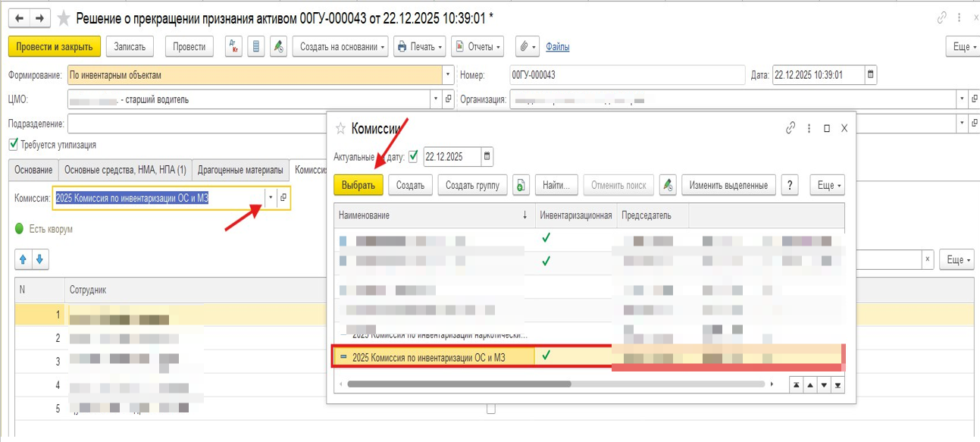Sort list by Инвентаризационная column header

(x=576, y=215)
